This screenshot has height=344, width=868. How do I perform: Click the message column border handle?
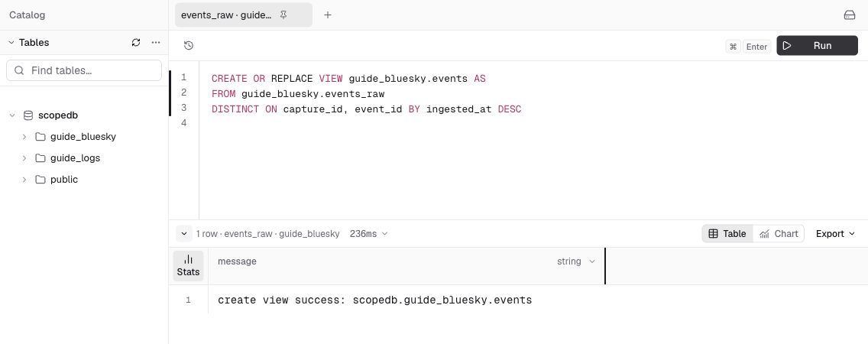pyautogui.click(x=605, y=266)
